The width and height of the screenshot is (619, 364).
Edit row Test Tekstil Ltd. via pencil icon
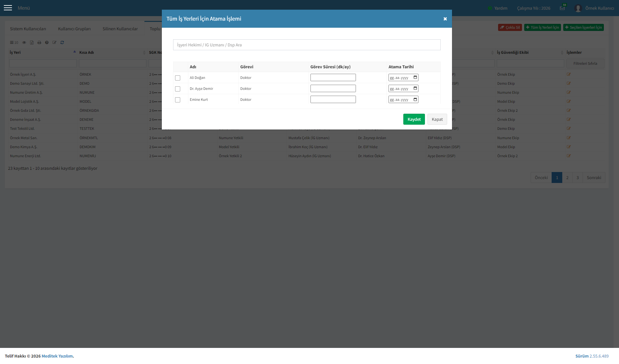569,129
